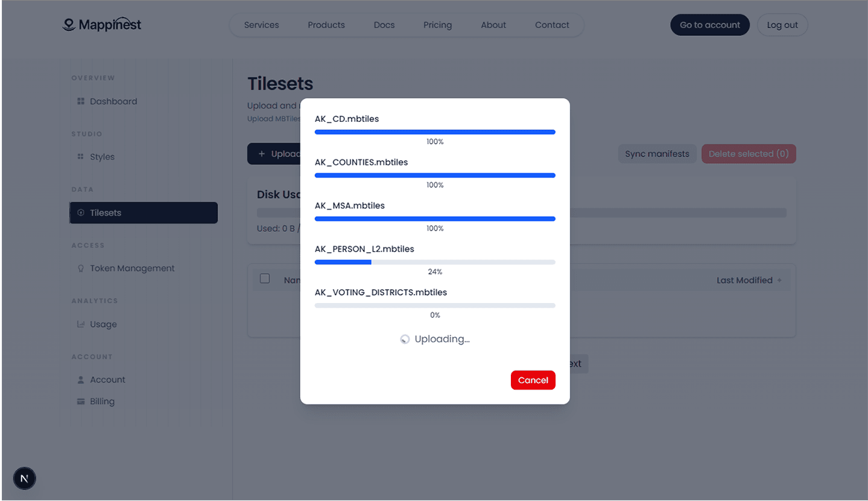
Task: Click the Billing card icon
Action: coord(81,401)
